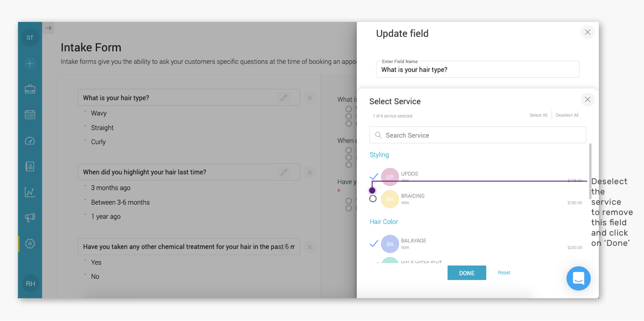644x321 pixels.
Task: Click the Styling category heading
Action: coord(379,155)
